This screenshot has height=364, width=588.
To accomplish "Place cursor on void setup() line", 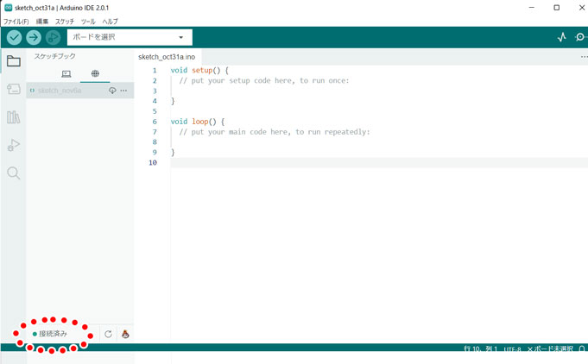I will click(x=199, y=70).
